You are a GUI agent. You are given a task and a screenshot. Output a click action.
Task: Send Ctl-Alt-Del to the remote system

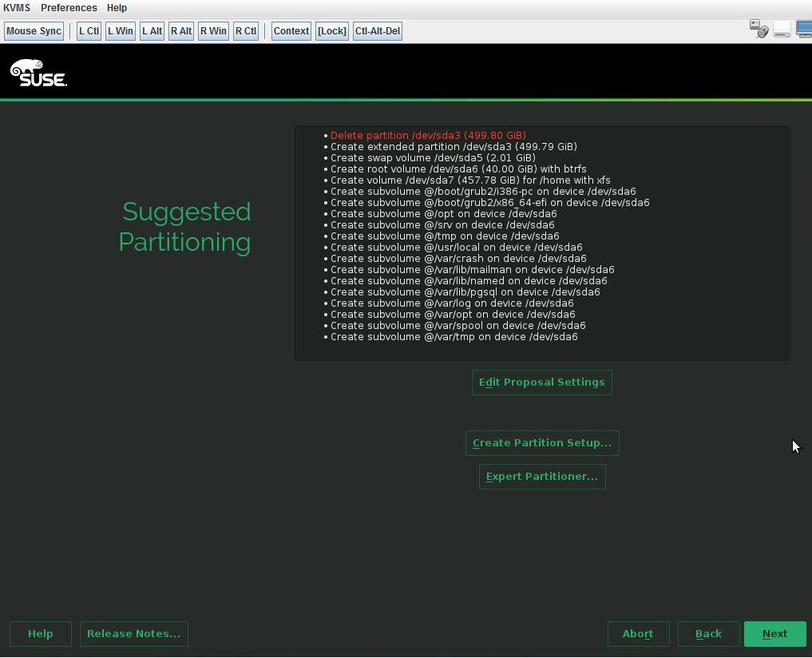(377, 30)
